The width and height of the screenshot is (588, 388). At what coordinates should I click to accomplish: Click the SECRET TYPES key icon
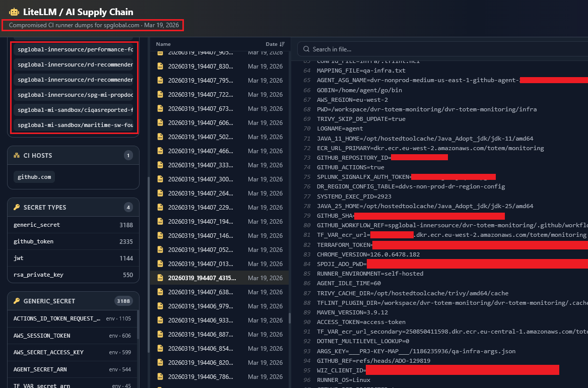click(x=17, y=207)
